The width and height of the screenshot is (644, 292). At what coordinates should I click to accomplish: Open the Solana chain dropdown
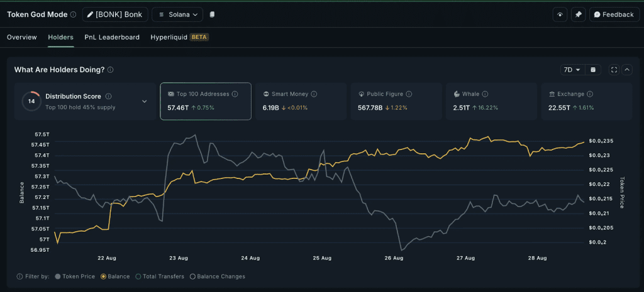pos(177,14)
